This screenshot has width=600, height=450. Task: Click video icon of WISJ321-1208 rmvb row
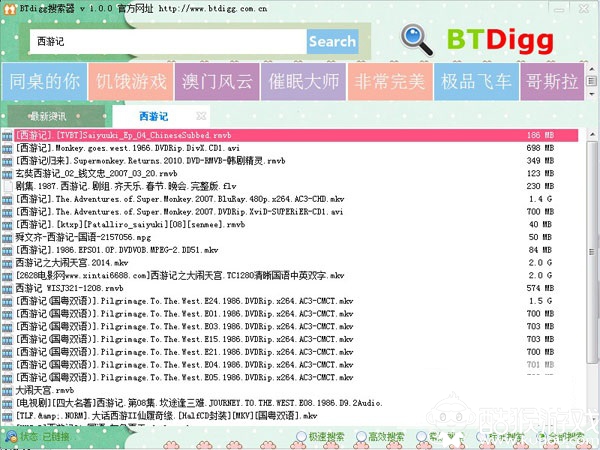7,289
